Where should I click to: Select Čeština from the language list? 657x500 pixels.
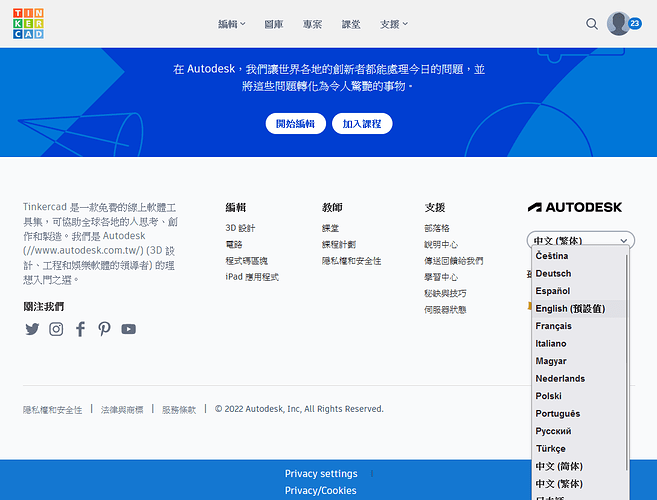(579, 256)
